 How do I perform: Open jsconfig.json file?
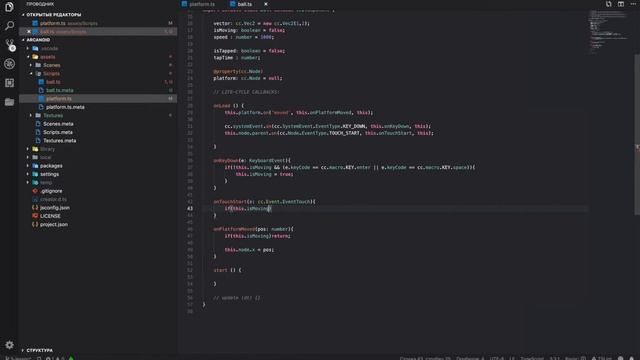coord(55,208)
